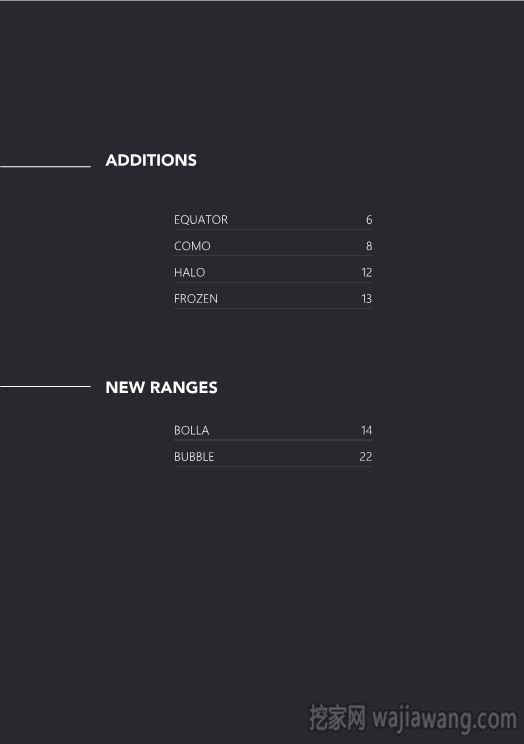Select page number 6 beside EQUATOR
This screenshot has width=524, height=744.
[x=369, y=220]
